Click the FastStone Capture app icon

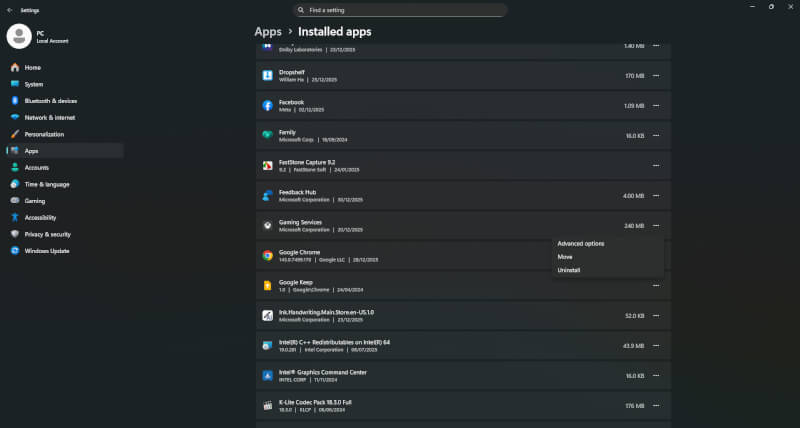(268, 165)
